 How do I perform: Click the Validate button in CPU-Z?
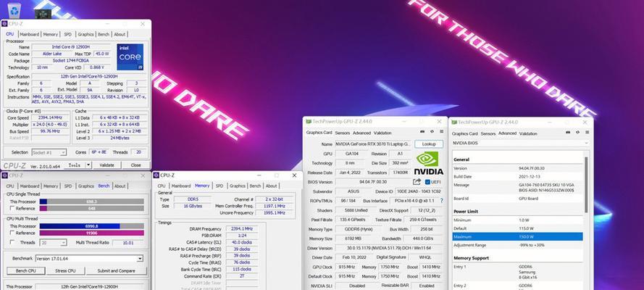coord(106,165)
